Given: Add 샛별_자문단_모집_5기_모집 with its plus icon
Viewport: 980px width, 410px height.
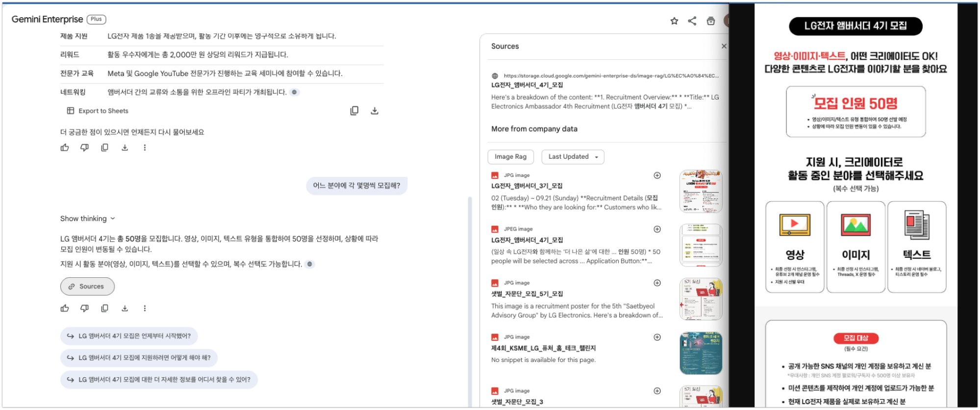Looking at the screenshot, I should point(657,283).
